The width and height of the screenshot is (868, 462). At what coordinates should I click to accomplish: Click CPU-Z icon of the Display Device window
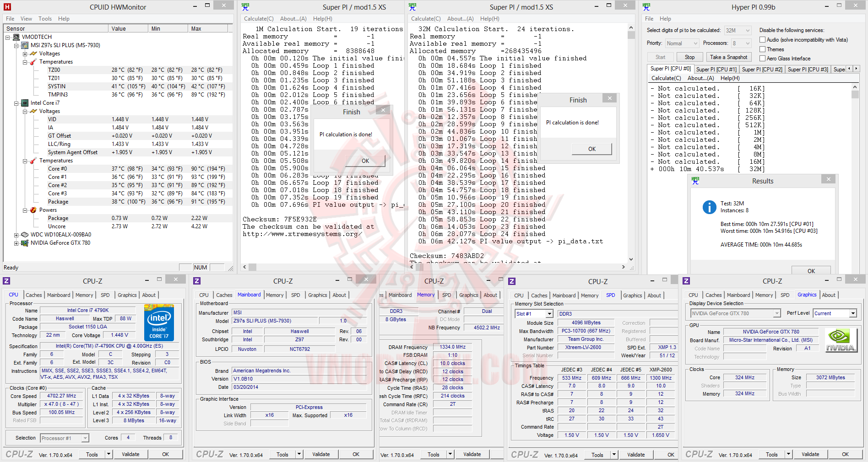click(x=686, y=281)
